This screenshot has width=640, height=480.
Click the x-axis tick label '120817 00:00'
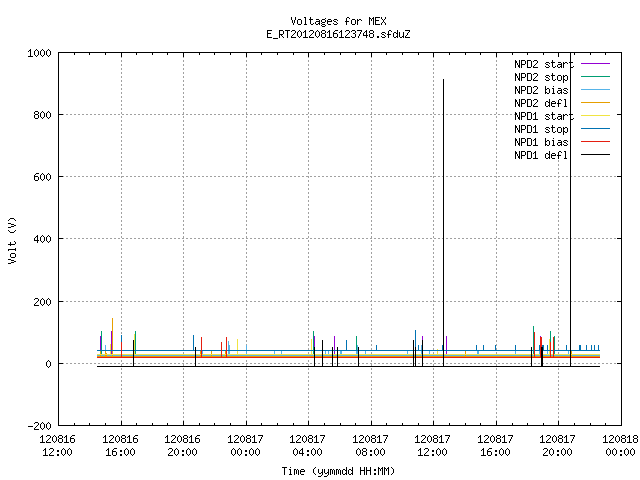245,446
